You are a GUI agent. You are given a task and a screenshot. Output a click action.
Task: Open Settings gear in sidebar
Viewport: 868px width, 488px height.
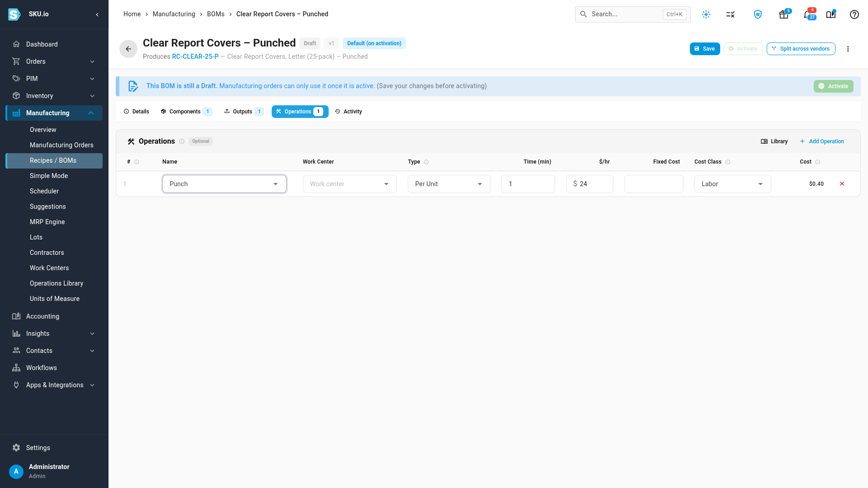coord(16,448)
